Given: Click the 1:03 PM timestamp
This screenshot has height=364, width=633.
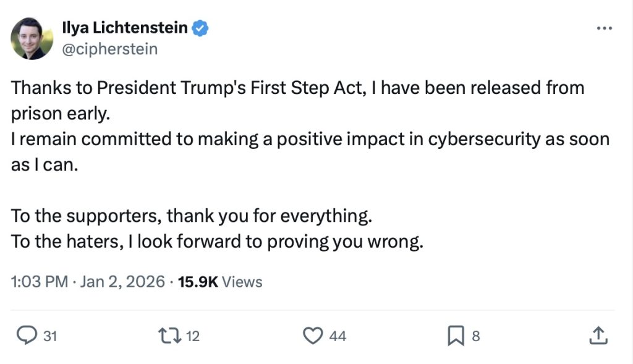Looking at the screenshot, I should [x=40, y=282].
